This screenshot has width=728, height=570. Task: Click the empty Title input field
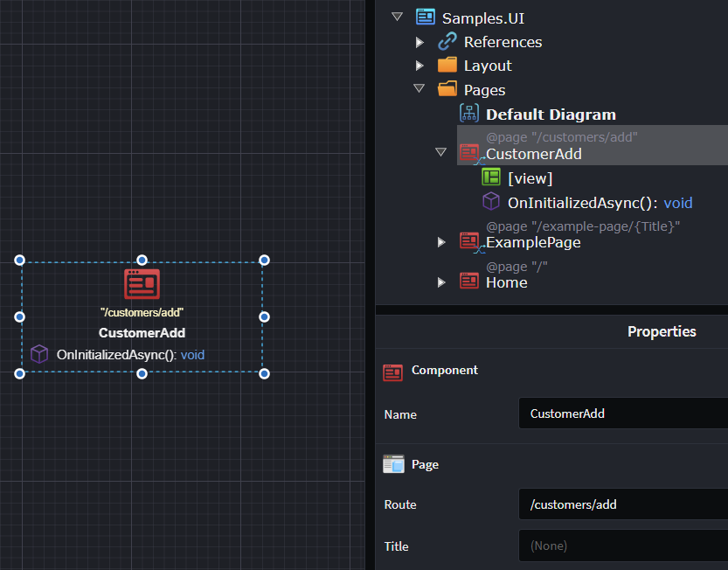622,546
